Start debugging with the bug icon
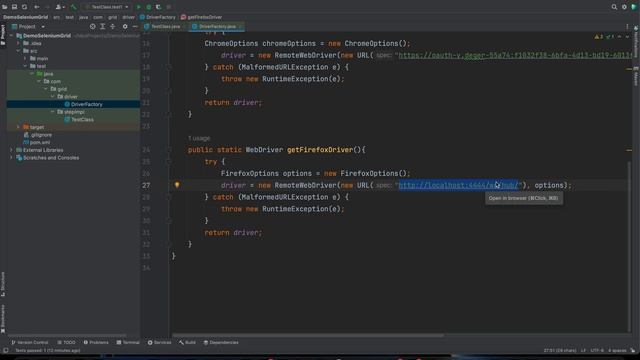The image size is (640, 360). (x=149, y=7)
